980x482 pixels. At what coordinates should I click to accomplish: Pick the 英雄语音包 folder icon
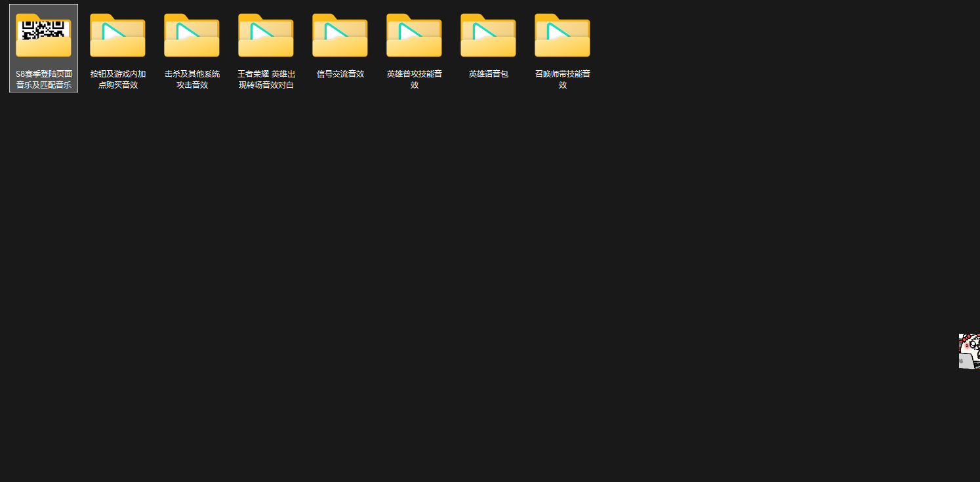[488, 36]
